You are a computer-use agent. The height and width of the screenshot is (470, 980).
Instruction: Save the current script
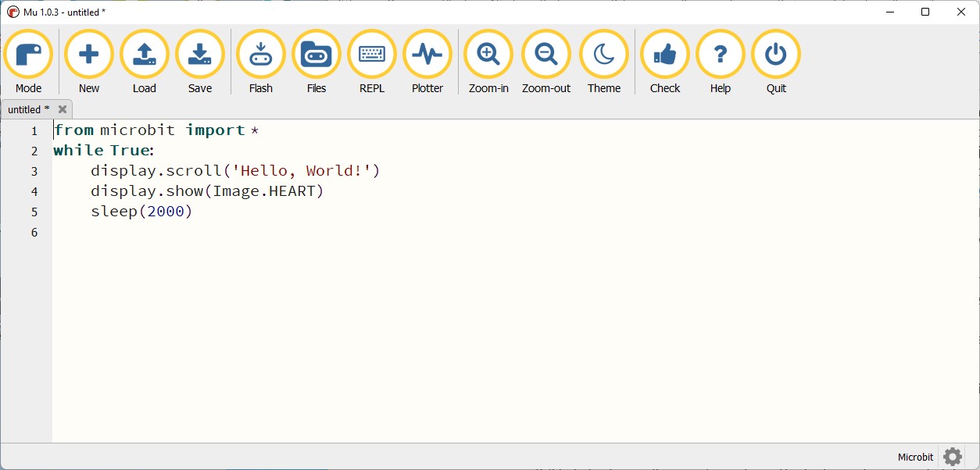click(200, 62)
